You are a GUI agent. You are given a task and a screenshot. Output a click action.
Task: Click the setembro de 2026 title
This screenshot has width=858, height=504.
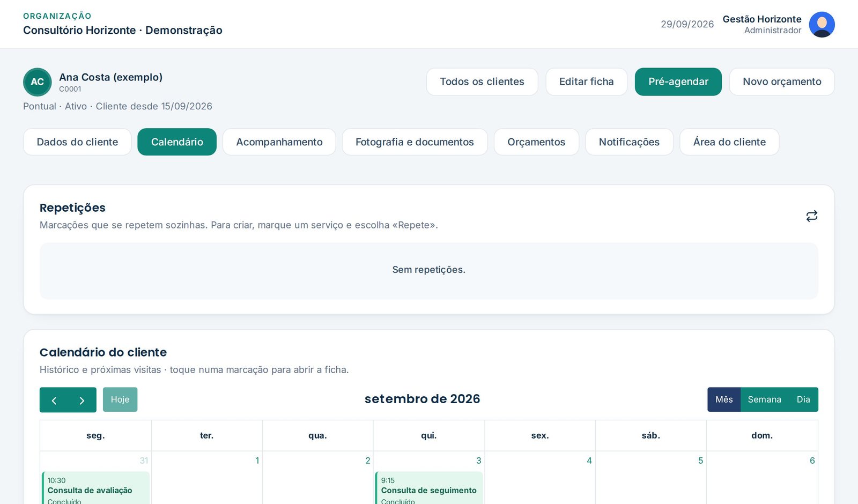[x=422, y=399]
